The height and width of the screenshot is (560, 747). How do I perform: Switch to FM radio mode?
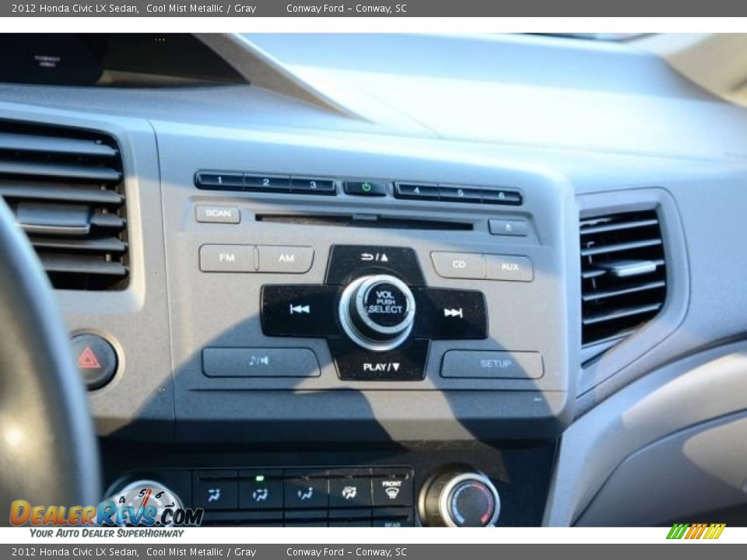(x=227, y=259)
